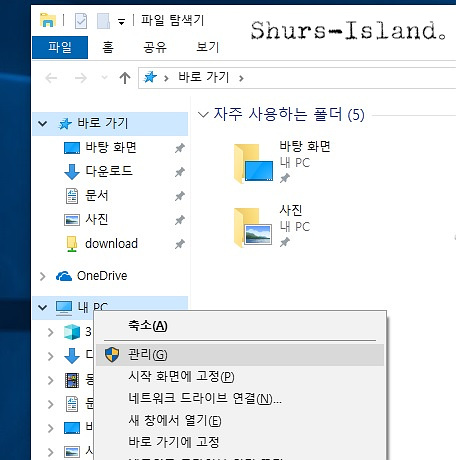Screen dimensions: 456x460
Task: Choose 시작 화면에 고정(P) in context menu
Action: click(240, 377)
